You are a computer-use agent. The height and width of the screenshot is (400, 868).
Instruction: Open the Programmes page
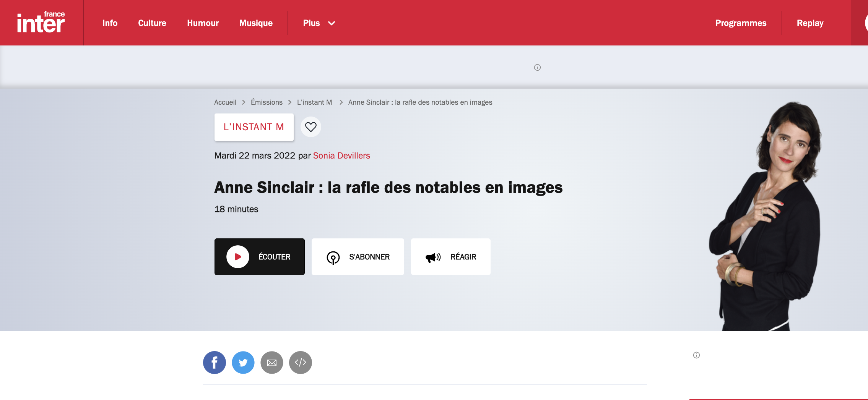pos(741,23)
